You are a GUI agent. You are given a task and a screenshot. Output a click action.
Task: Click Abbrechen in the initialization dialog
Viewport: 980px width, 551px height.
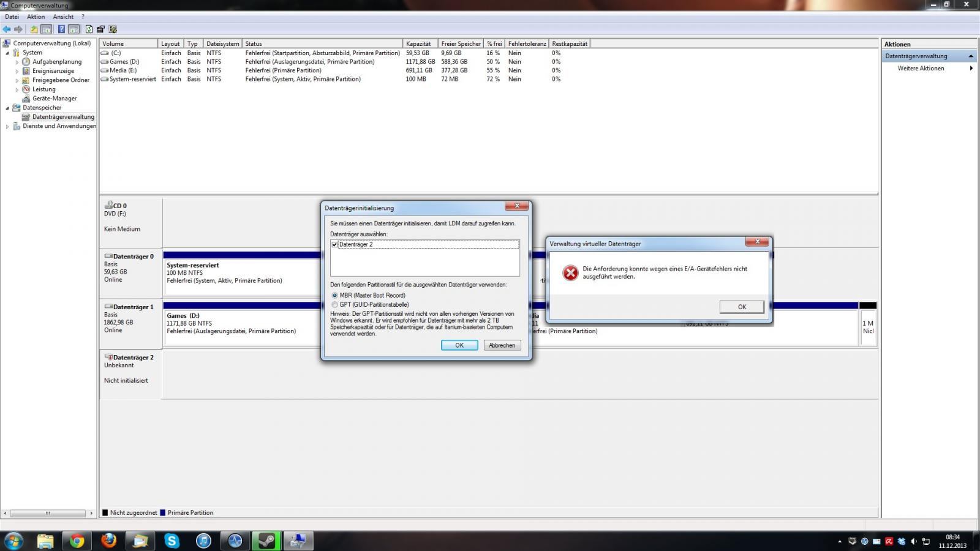[x=502, y=345]
